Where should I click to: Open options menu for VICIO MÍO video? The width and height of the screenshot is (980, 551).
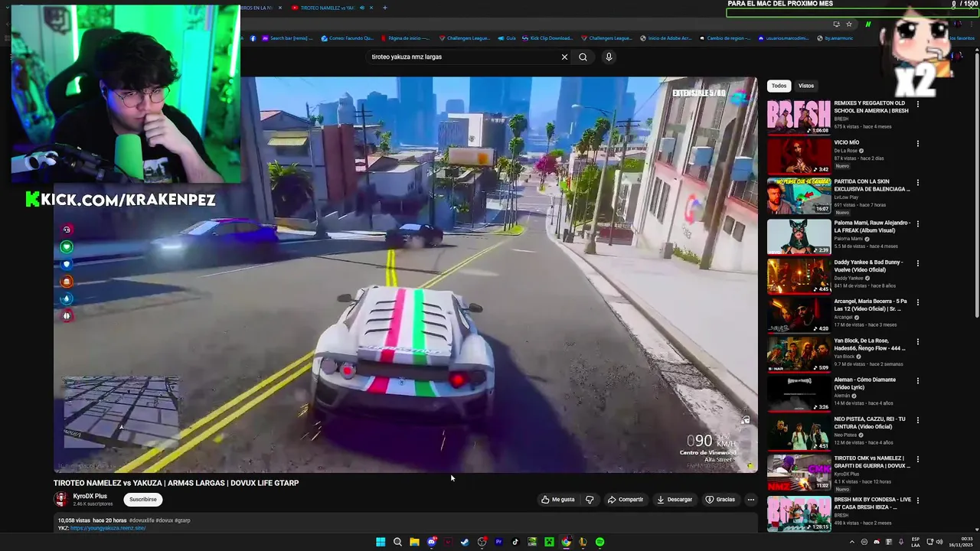(x=917, y=143)
